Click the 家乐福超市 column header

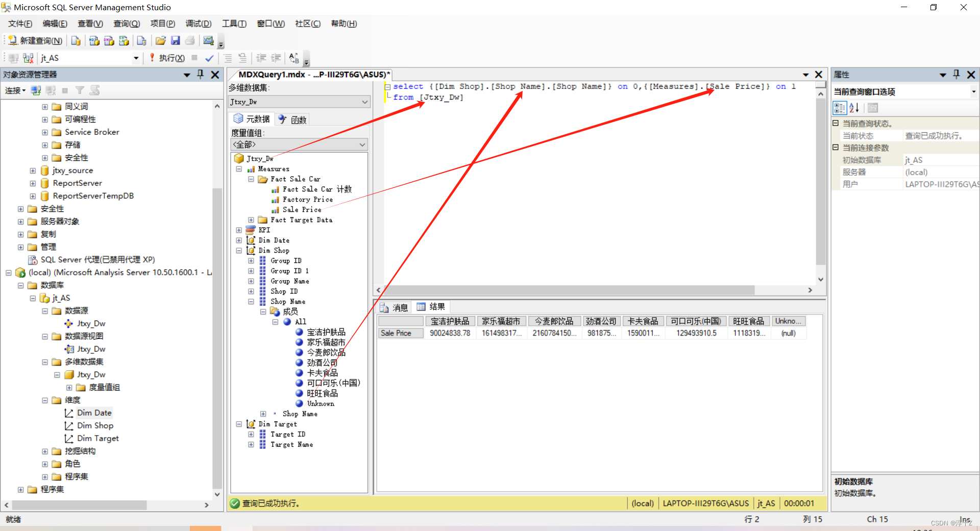(501, 321)
